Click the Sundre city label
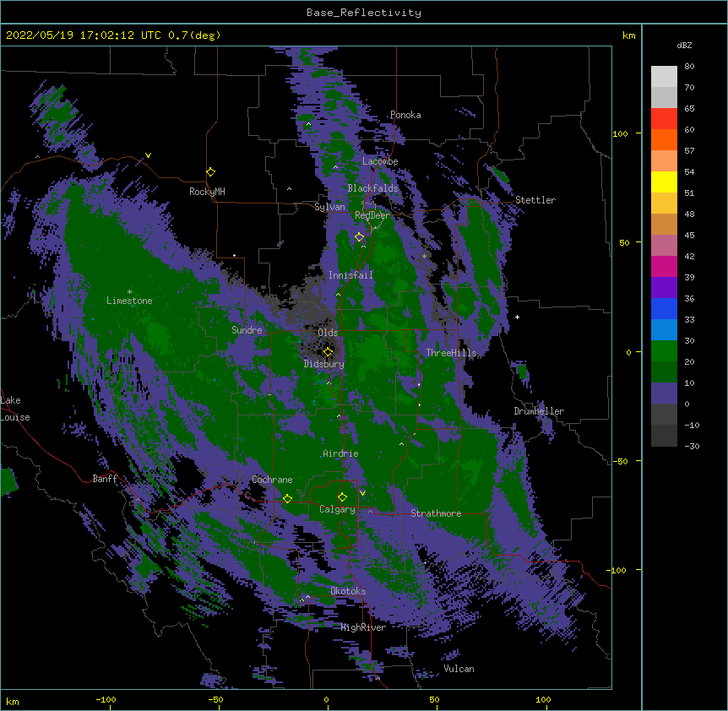The width and height of the screenshot is (728, 711). point(247,330)
